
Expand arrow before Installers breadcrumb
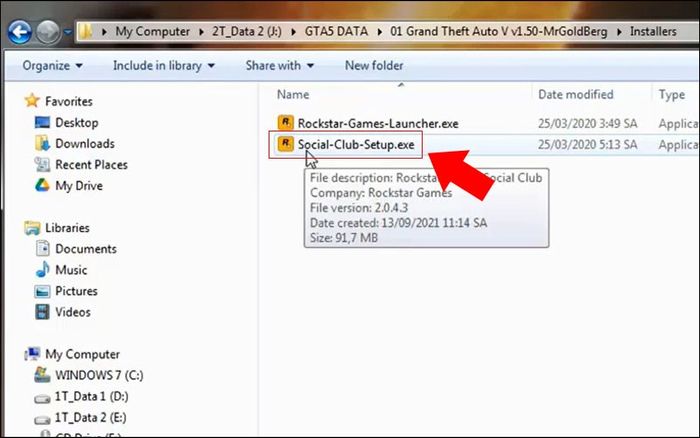619,32
